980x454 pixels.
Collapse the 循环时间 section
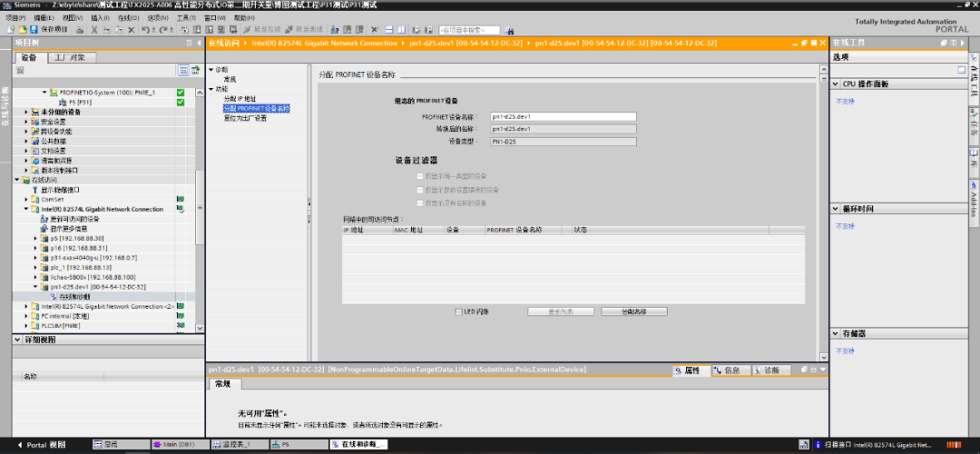click(837, 209)
